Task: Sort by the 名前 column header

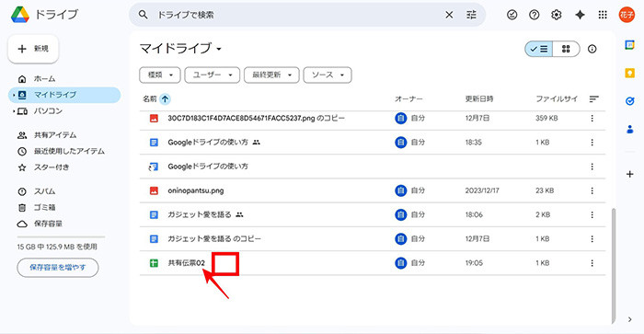Action: (x=150, y=99)
